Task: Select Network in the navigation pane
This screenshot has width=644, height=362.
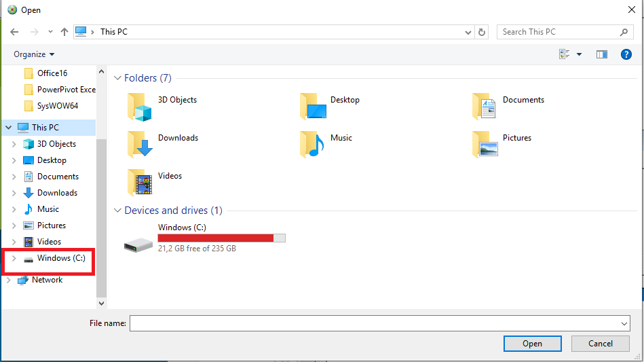Action: (47, 280)
